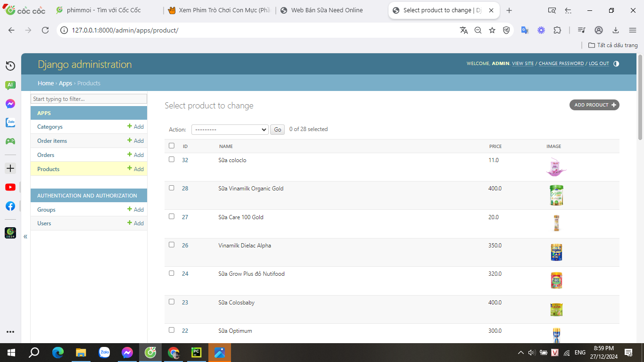Switch to the Xem Phim Trò Chơi Con Mực tab

click(219, 10)
